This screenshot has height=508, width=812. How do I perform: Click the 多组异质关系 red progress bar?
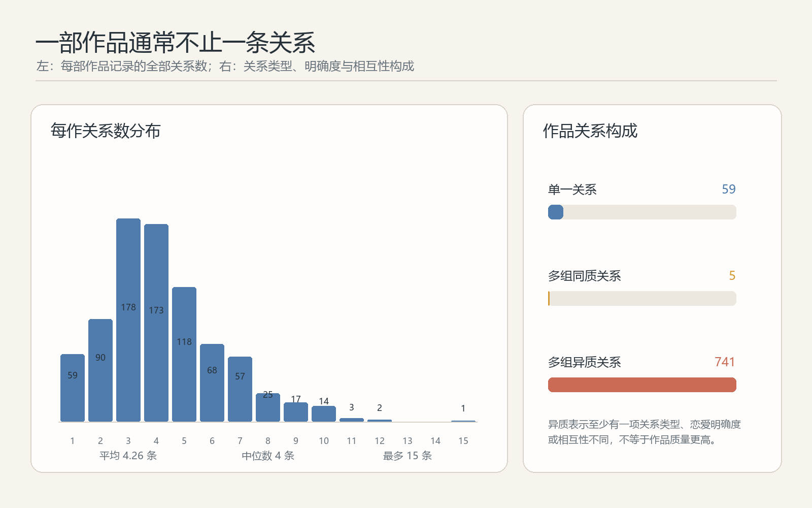(x=642, y=385)
